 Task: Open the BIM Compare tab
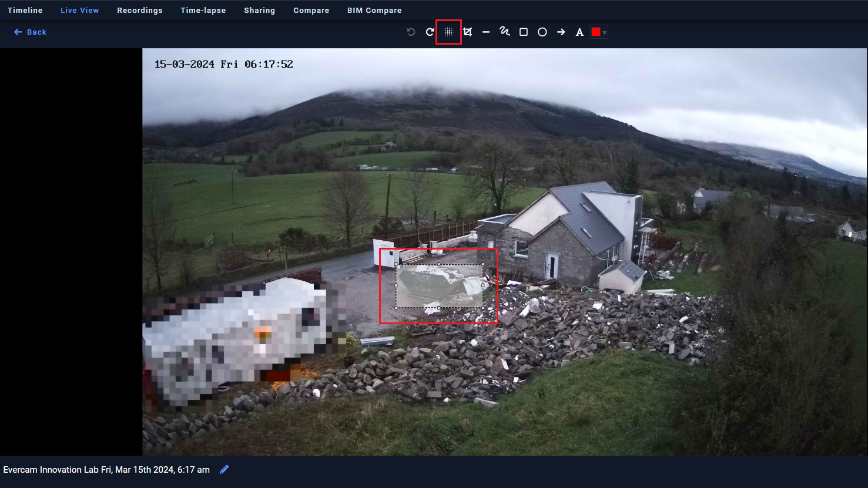coord(374,10)
